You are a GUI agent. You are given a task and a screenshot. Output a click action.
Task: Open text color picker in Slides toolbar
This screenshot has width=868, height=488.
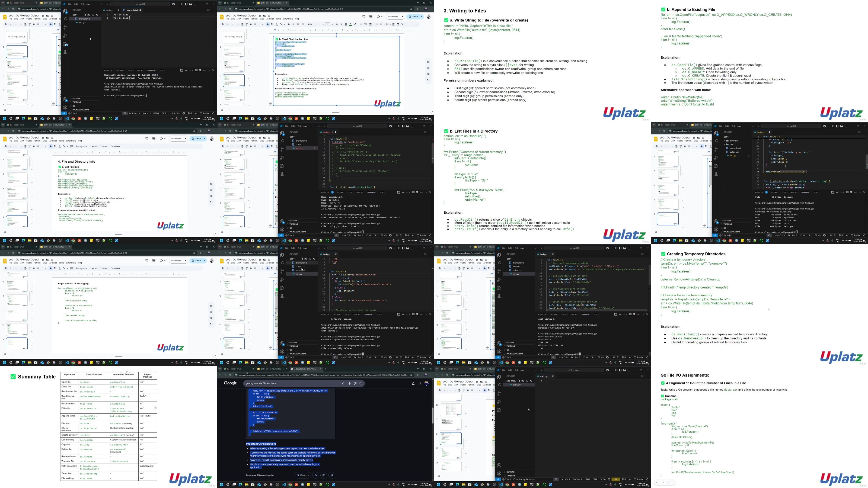coord(350,24)
